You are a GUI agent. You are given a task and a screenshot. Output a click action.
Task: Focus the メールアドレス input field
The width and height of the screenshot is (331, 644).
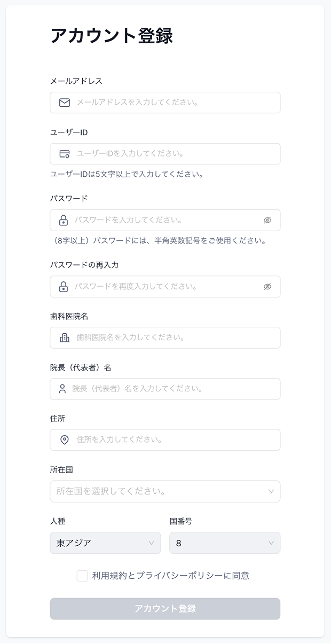pyautogui.click(x=165, y=103)
